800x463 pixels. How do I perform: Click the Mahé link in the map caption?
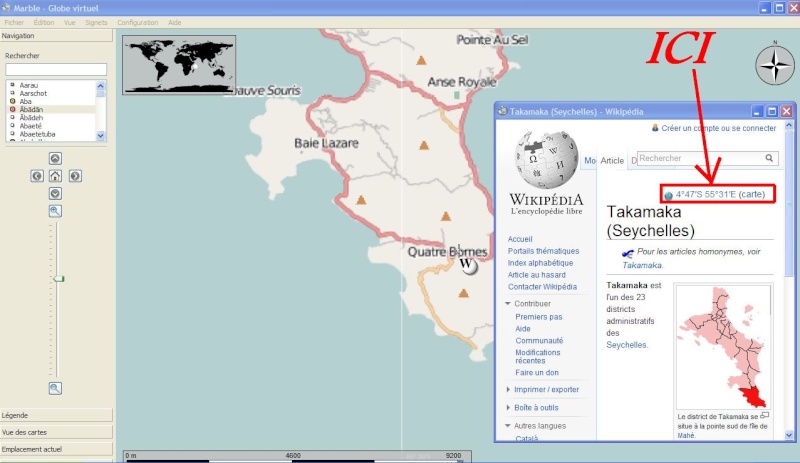[x=686, y=435]
